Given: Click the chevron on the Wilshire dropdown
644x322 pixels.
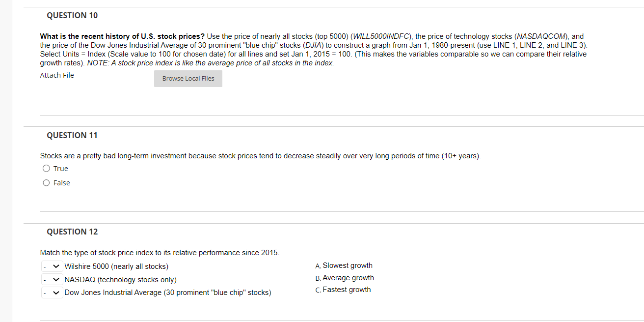Looking at the screenshot, I should coord(56,266).
